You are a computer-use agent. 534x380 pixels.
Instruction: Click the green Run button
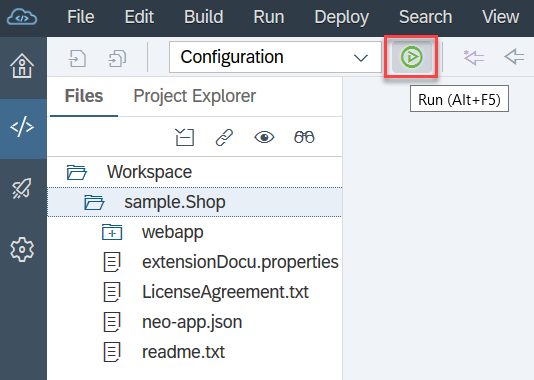tap(411, 57)
